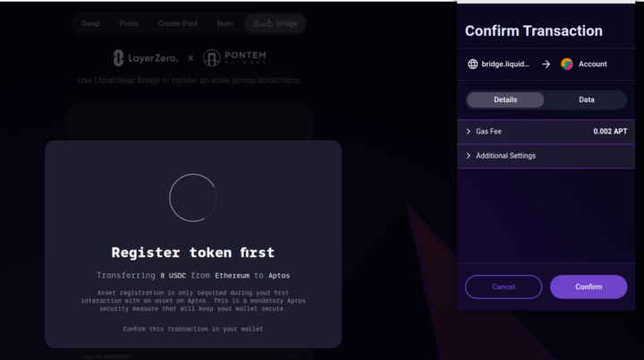This screenshot has width=644, height=360.
Task: Click the arrow between site and Account
Action: coord(546,64)
